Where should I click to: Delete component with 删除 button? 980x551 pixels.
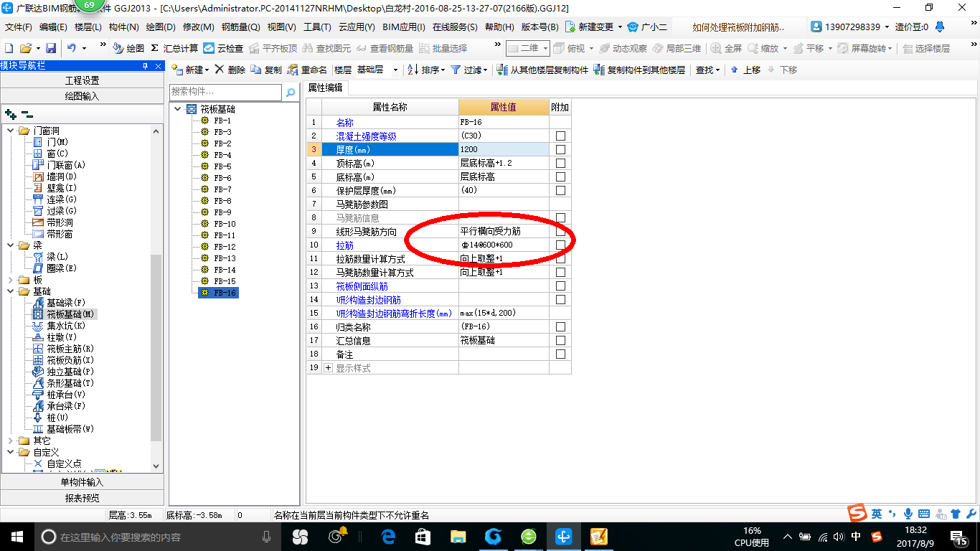(x=230, y=70)
